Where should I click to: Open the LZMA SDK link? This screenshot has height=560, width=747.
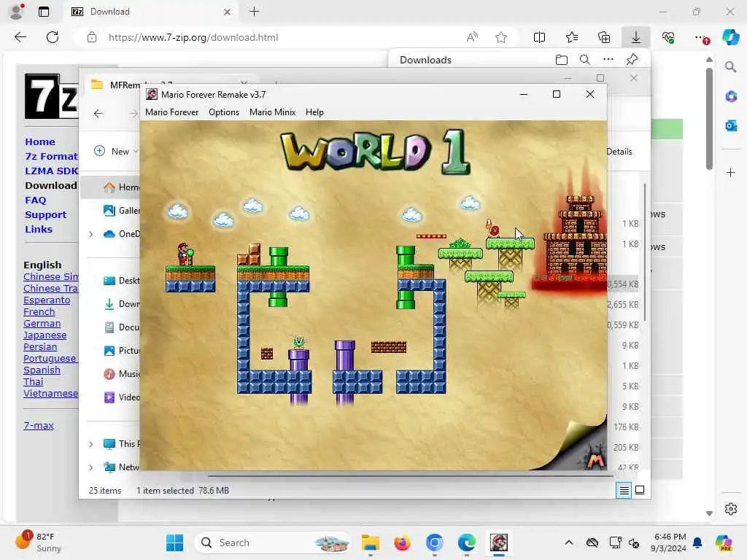click(51, 171)
